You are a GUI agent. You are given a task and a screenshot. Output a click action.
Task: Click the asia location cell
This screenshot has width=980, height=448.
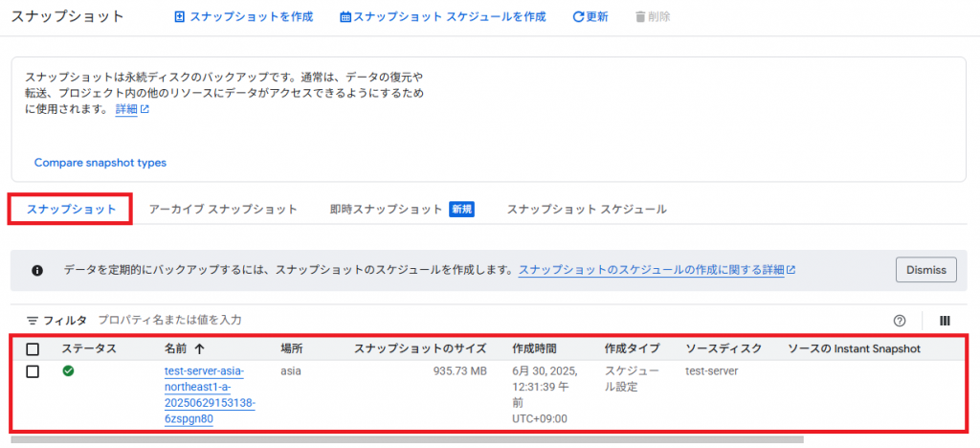click(x=291, y=371)
